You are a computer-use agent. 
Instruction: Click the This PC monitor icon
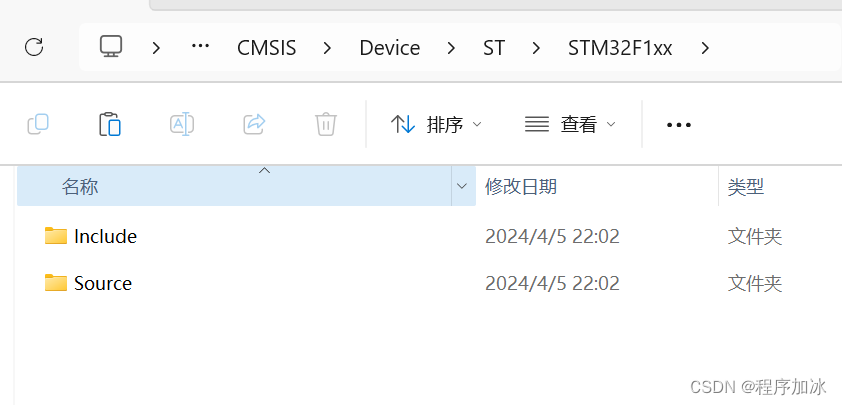pos(111,47)
